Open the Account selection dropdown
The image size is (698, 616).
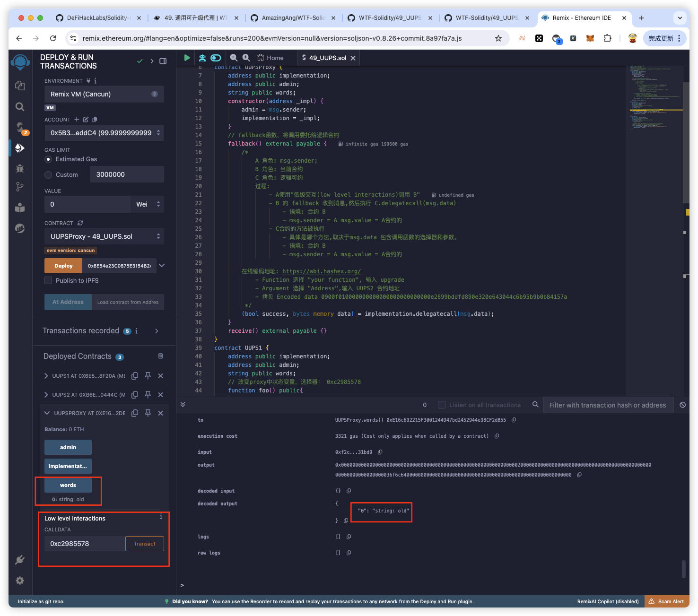[104, 133]
